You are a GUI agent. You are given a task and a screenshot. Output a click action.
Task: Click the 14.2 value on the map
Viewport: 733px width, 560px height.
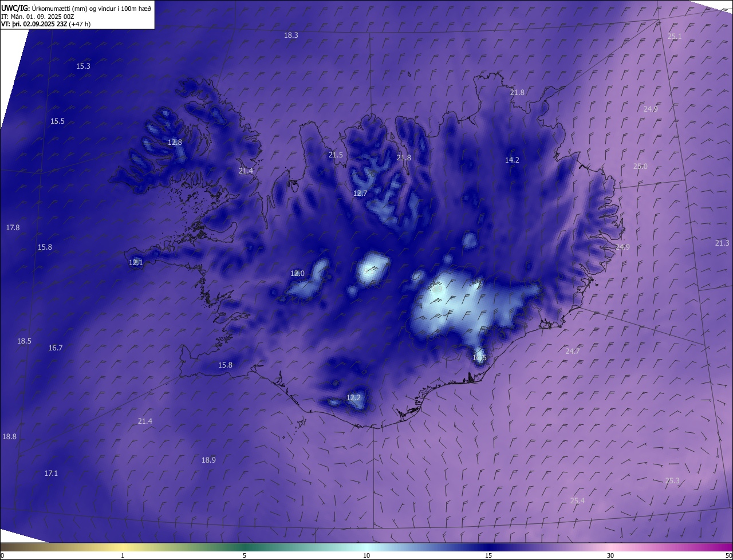pyautogui.click(x=512, y=160)
